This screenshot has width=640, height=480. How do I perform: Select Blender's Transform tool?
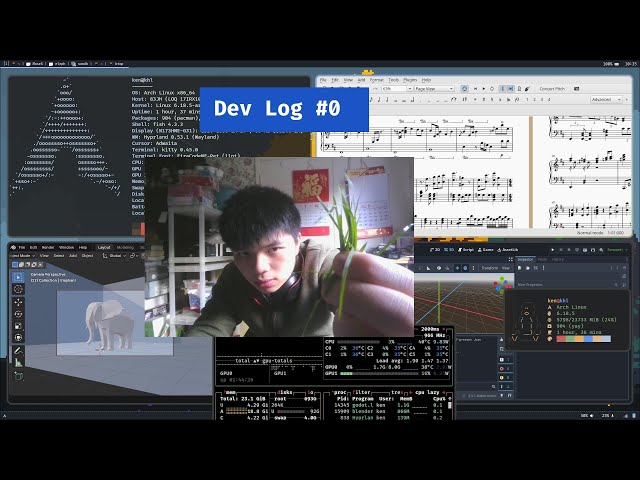18,338
